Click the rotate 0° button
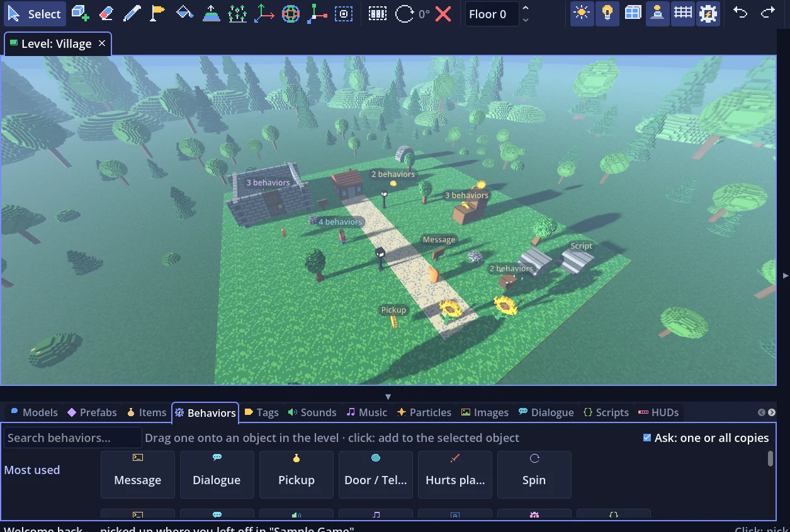 412,14
